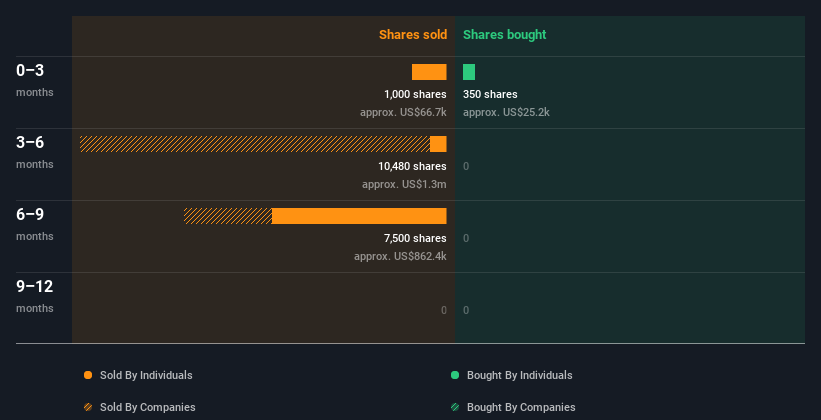Click the Shares bought column header
This screenshot has height=420, width=821.
click(504, 35)
